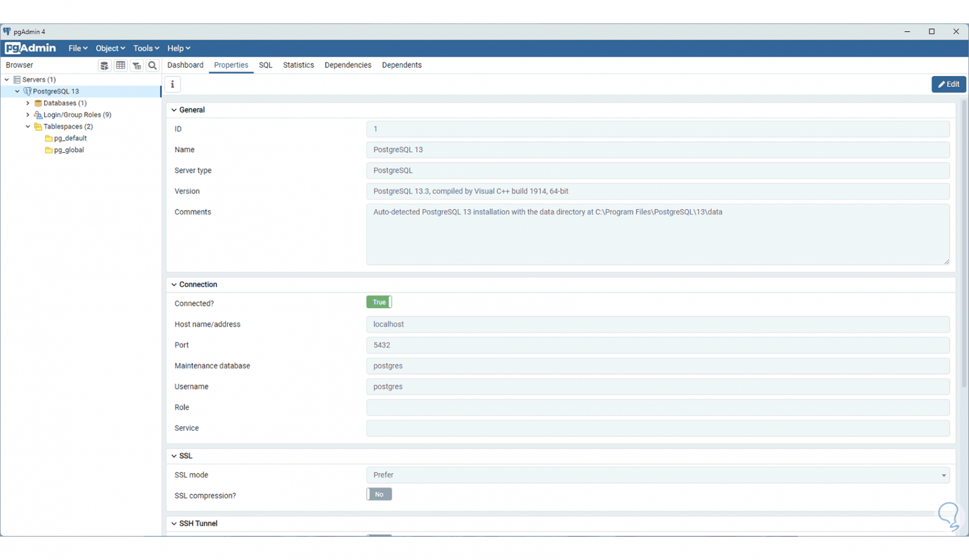This screenshot has height=560, width=969.
Task: Switch to the Dashboard tab
Action: point(186,65)
